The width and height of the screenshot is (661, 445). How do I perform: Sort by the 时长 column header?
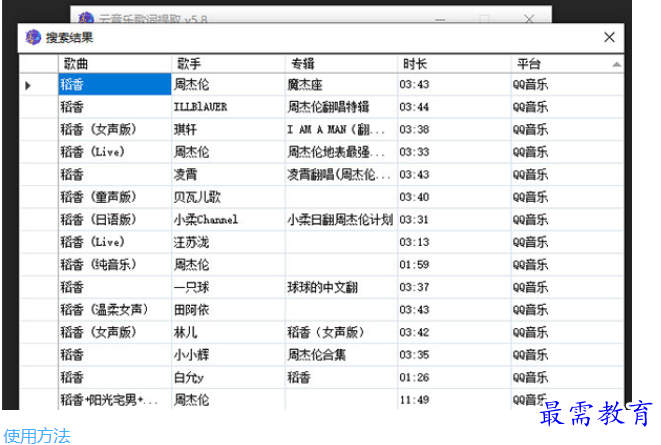tap(454, 64)
